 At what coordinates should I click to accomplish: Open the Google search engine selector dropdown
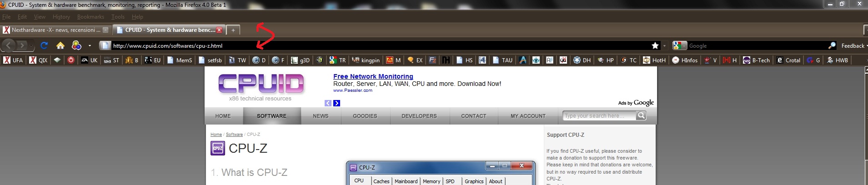coord(680,45)
